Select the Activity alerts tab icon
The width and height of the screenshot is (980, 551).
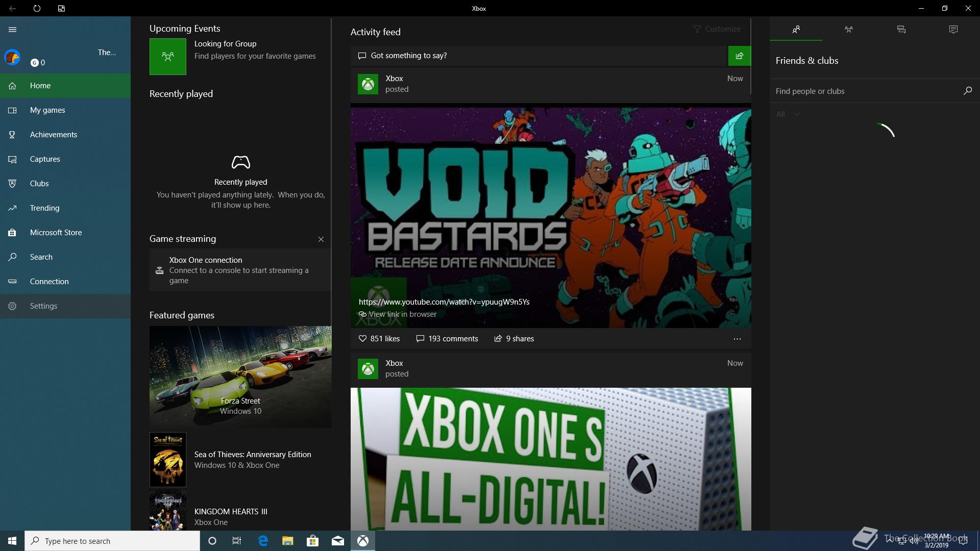(953, 30)
